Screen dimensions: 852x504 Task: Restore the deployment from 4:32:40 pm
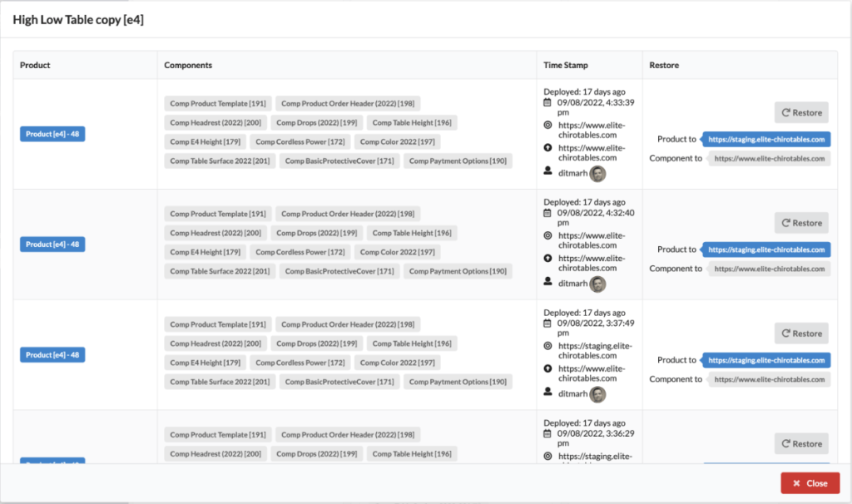pyautogui.click(x=801, y=223)
